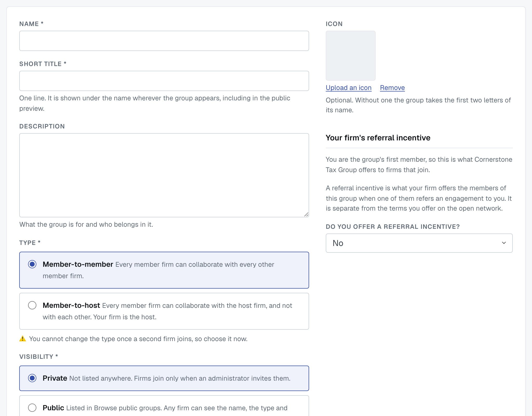Click the yellow warning triangle icon

point(23,339)
